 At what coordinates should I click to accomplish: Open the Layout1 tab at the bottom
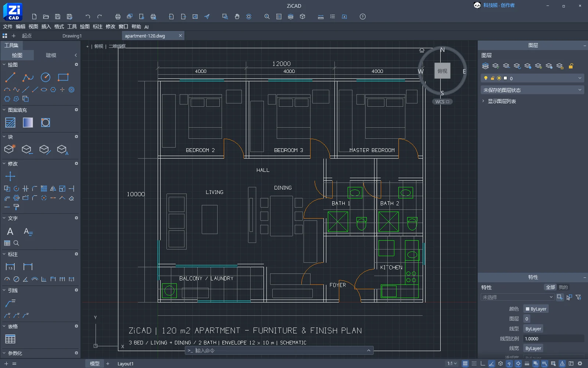click(125, 364)
